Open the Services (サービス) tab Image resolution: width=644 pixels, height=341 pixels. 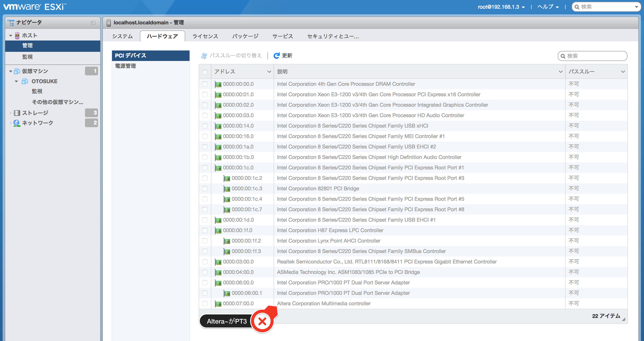283,36
